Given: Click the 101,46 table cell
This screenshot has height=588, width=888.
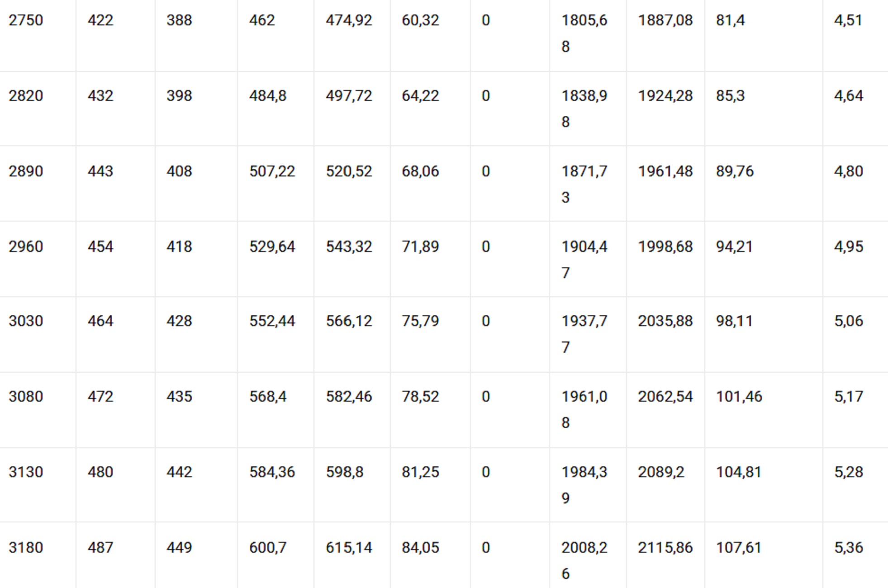Looking at the screenshot, I should 739,397.
